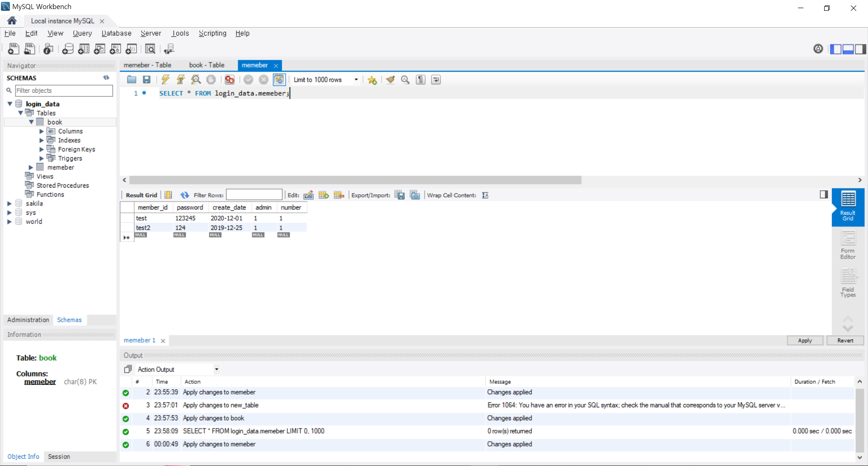The width and height of the screenshot is (868, 466).
Task: Open the Query menu
Action: (x=82, y=33)
